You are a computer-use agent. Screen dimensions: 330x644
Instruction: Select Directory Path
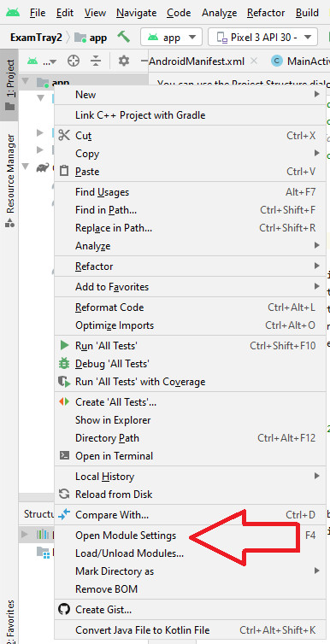tap(191, 438)
